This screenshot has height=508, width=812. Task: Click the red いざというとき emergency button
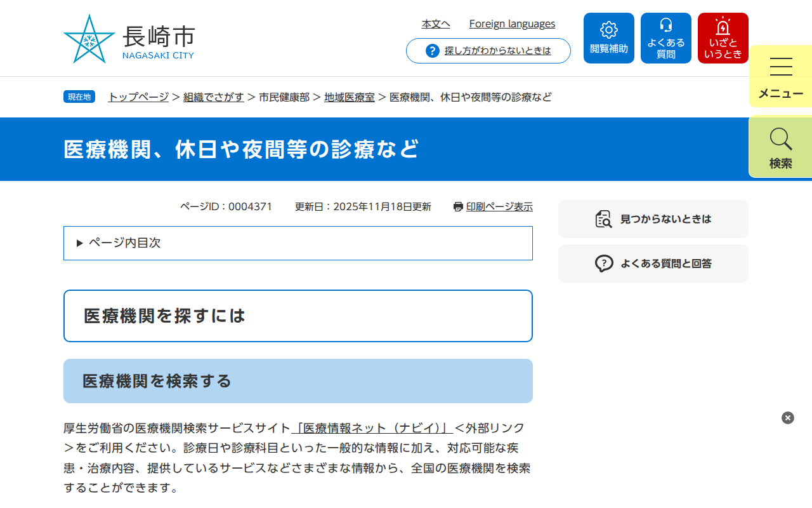(x=723, y=38)
